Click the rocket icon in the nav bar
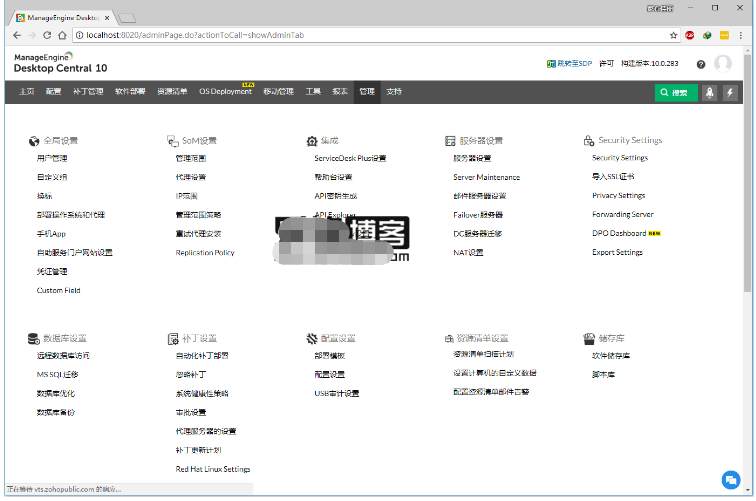 point(709,93)
